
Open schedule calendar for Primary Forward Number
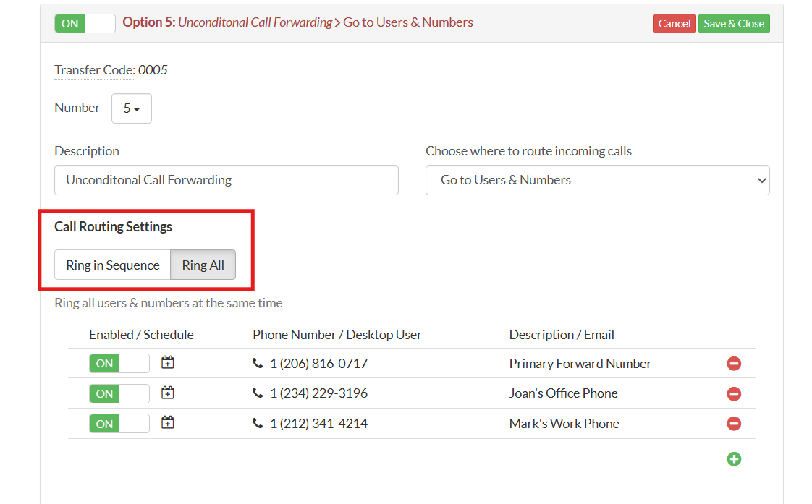(168, 362)
